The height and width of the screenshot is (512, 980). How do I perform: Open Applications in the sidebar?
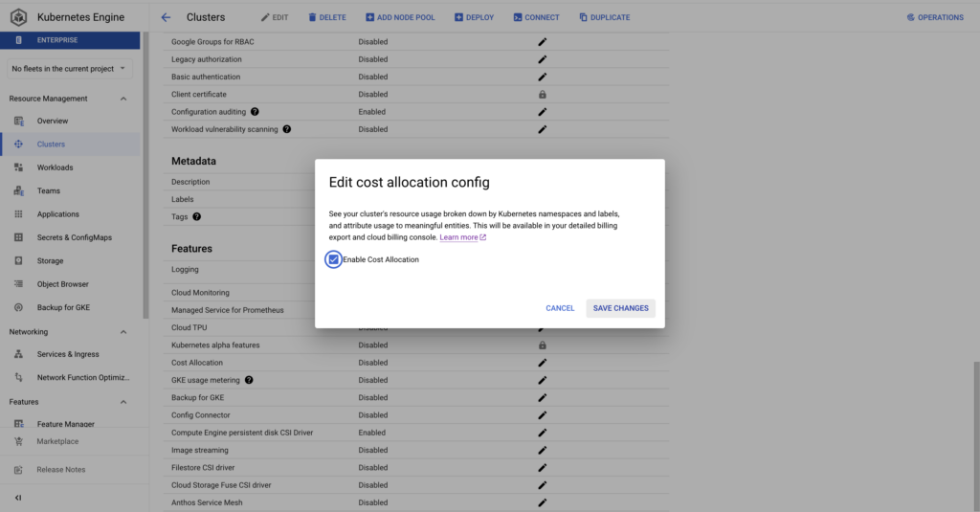pyautogui.click(x=57, y=214)
